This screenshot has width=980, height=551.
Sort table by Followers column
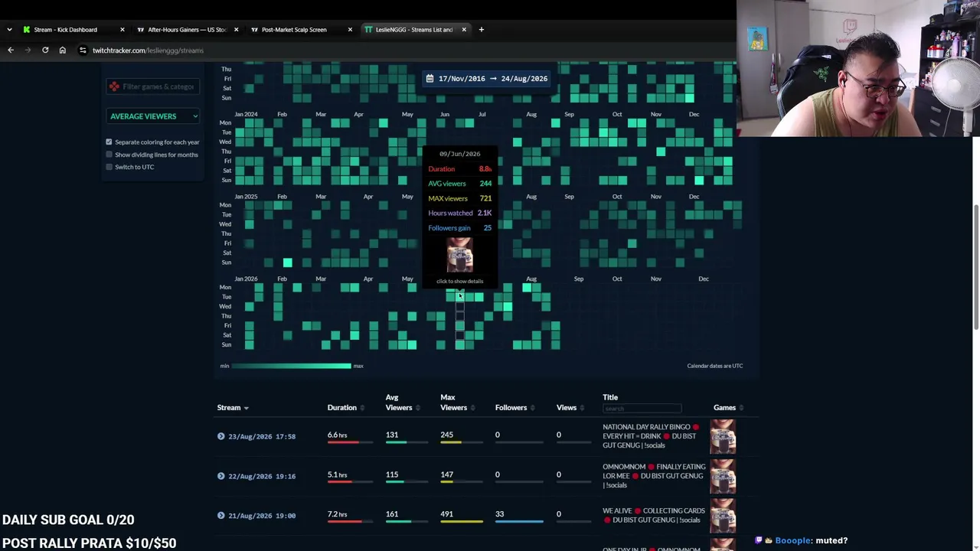514,408
